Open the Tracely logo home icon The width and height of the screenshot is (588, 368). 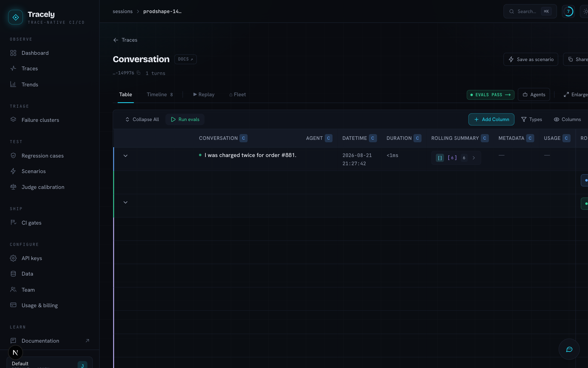[16, 17]
